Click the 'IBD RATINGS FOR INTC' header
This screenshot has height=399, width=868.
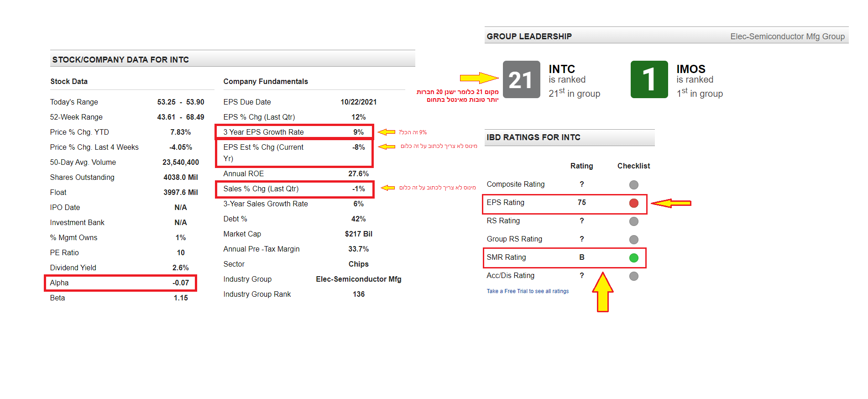(x=533, y=137)
